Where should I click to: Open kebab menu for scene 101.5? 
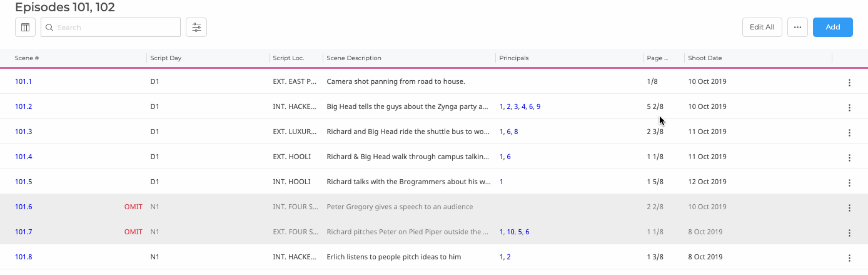[849, 182]
